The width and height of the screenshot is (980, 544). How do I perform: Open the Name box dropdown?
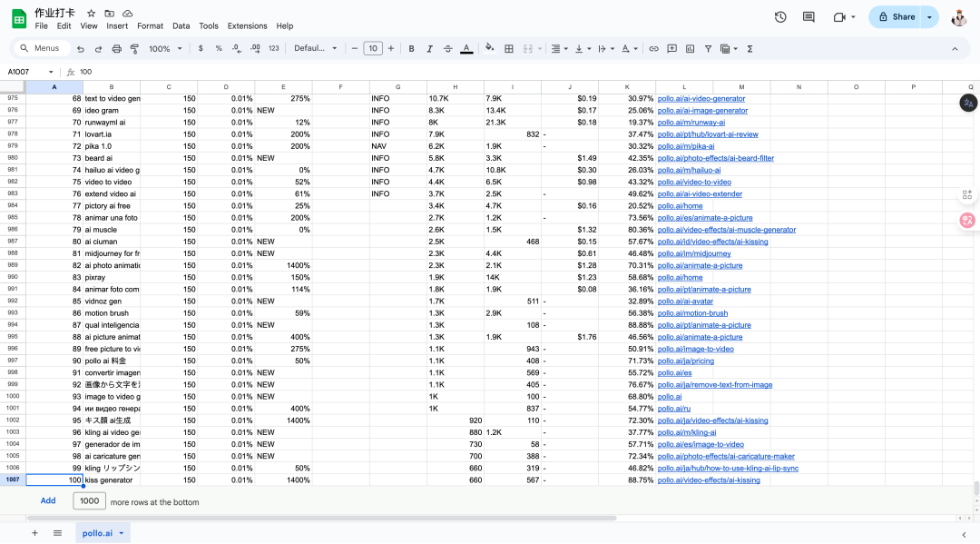[x=51, y=72]
